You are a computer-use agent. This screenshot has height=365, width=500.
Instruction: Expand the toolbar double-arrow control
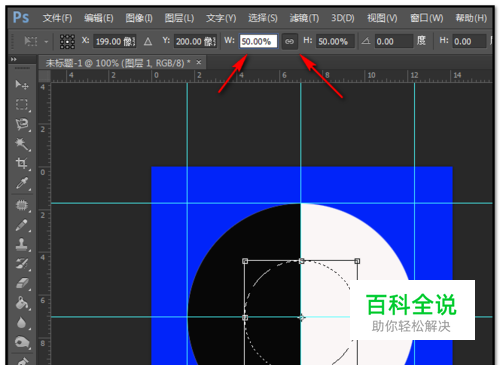(14, 59)
